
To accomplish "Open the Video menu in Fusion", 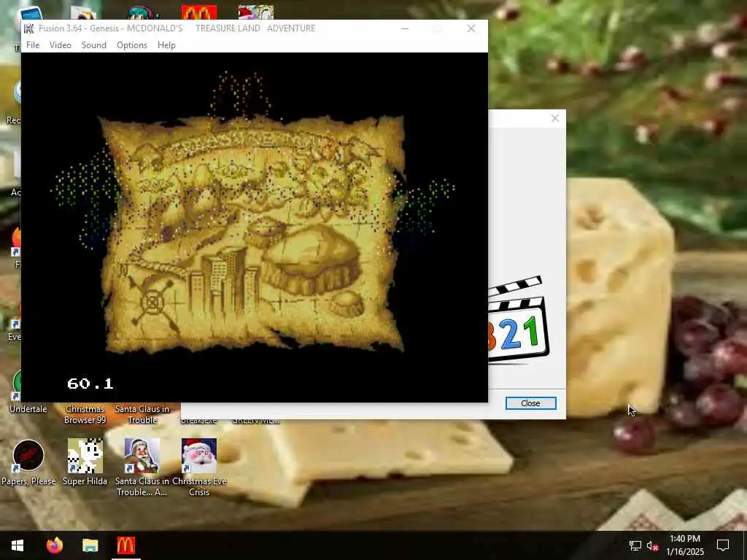I will 60,44.
